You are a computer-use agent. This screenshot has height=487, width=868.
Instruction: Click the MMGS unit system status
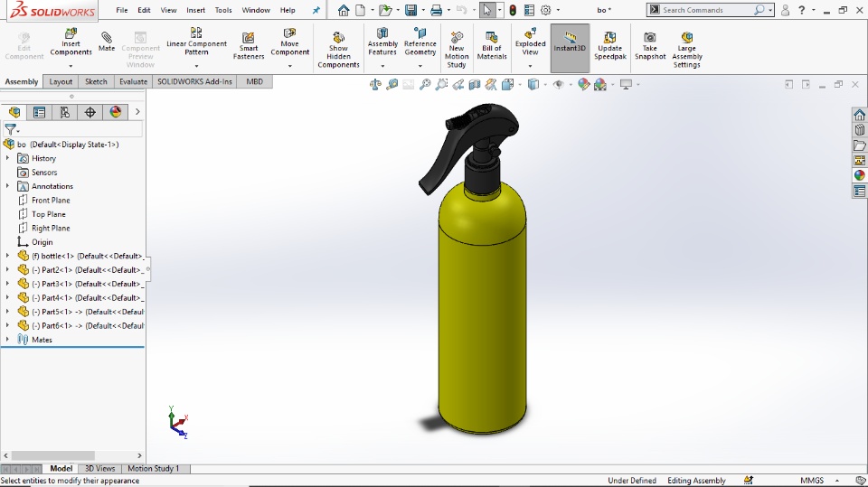point(812,481)
